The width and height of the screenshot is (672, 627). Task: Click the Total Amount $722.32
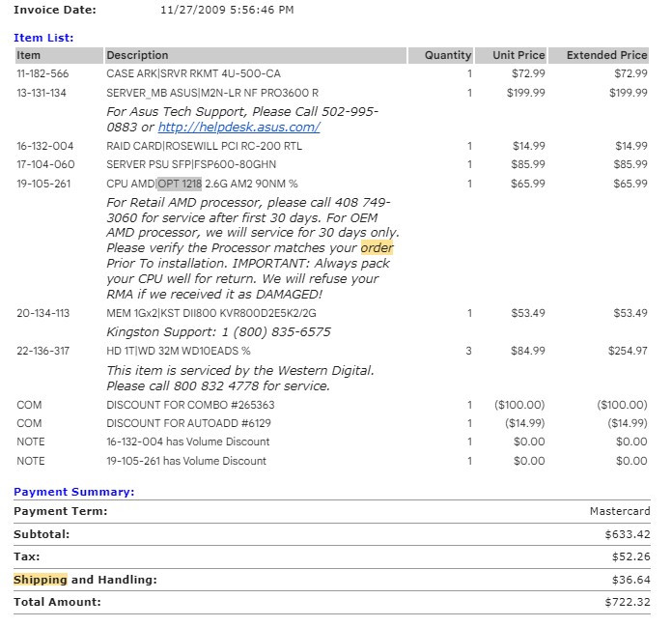[x=628, y=603]
